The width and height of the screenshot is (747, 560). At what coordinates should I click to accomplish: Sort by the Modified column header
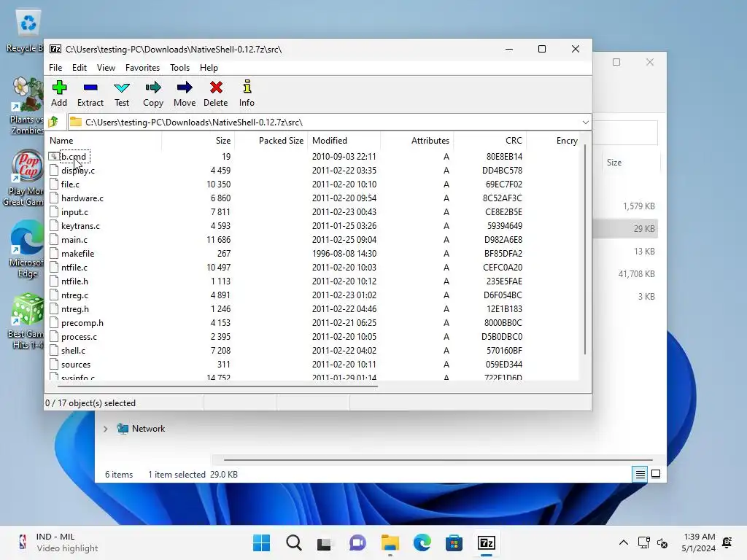coord(344,141)
